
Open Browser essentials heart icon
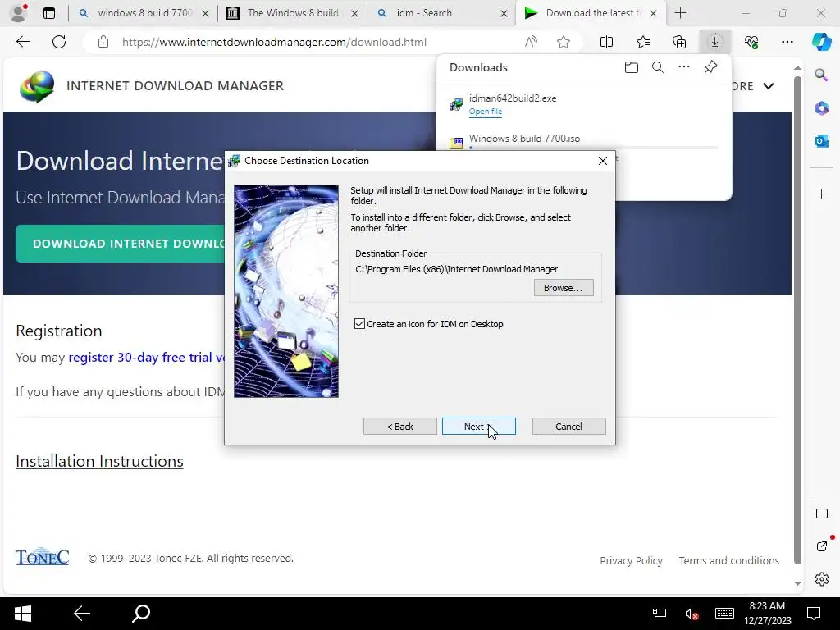click(751, 42)
